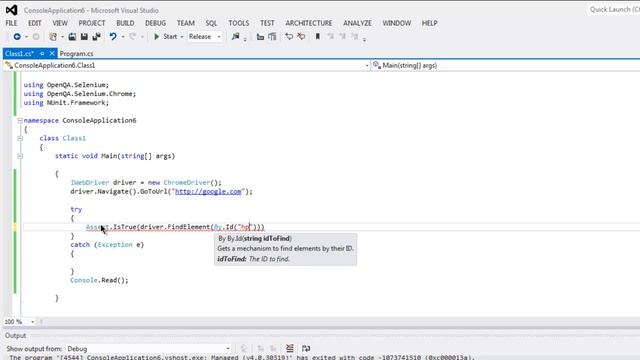Click the Navigate Backward arrow icon
Screen dimensions: 640x360
click(x=17, y=37)
